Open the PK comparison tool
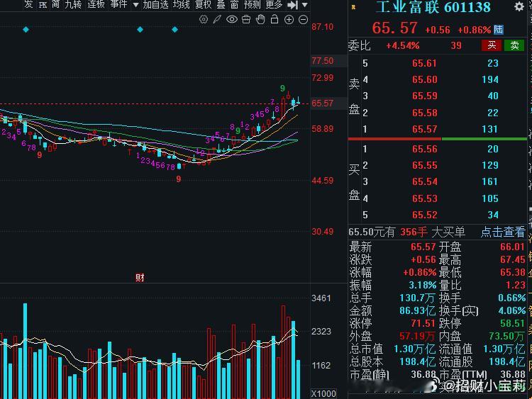This screenshot has height=399, width=532. click(43, 5)
